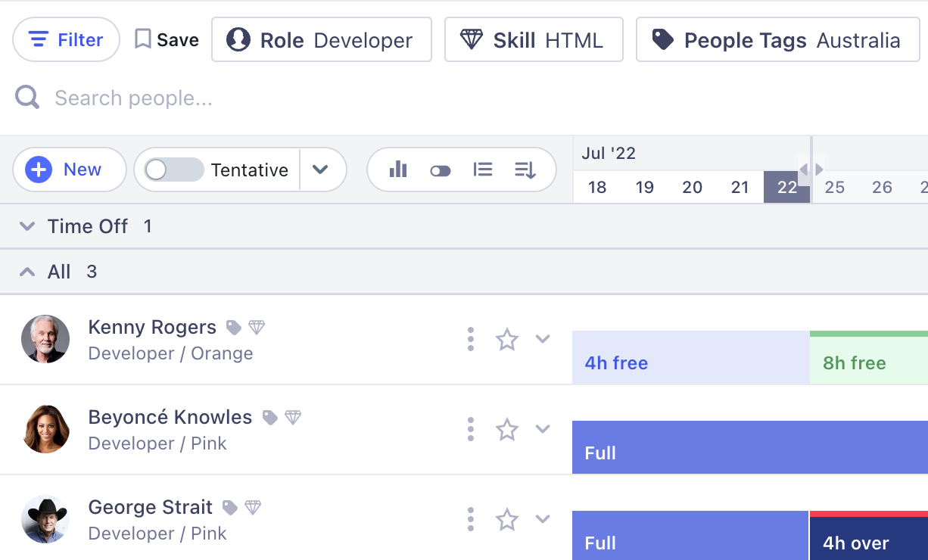Click the sort order icon

coord(525,170)
